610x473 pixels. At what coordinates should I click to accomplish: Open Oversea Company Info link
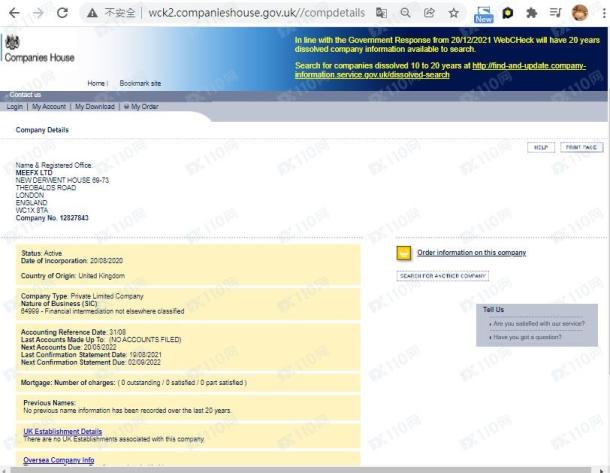(59, 460)
